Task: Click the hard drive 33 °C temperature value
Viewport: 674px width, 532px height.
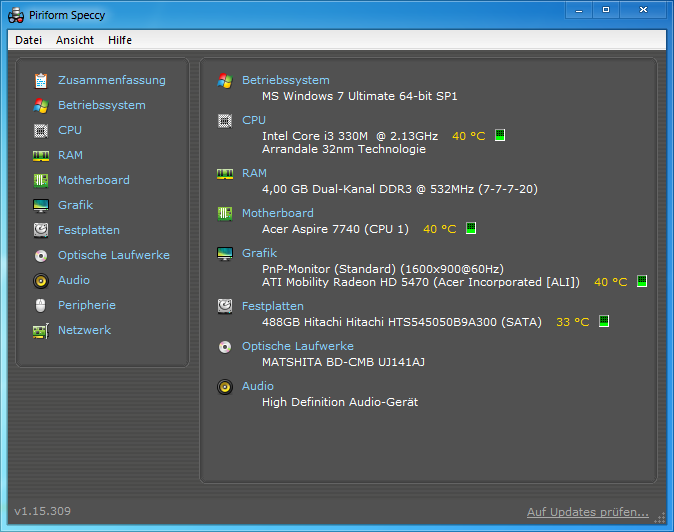Action: 573,322
